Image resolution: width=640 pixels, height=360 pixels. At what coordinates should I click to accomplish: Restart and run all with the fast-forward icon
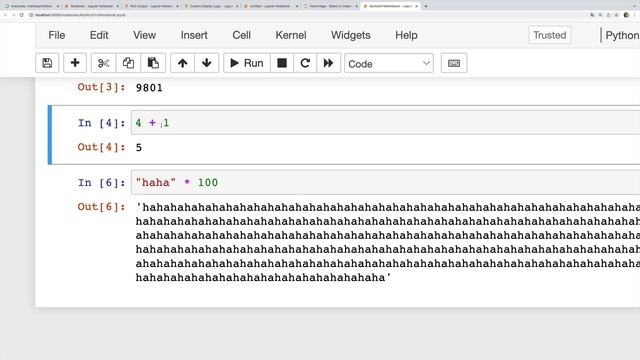[x=328, y=63]
